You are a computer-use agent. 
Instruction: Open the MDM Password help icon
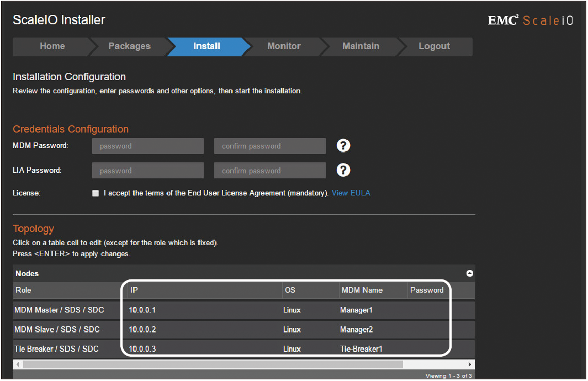[343, 146]
